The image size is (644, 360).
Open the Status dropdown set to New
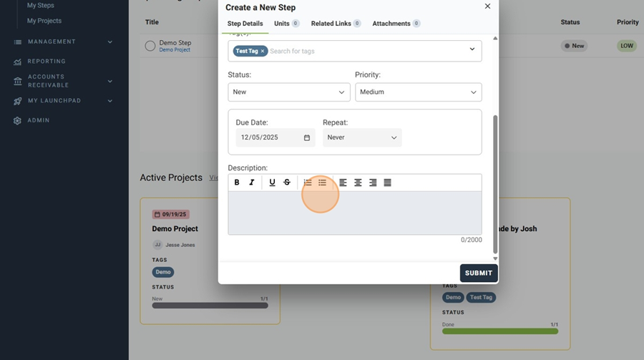[289, 92]
